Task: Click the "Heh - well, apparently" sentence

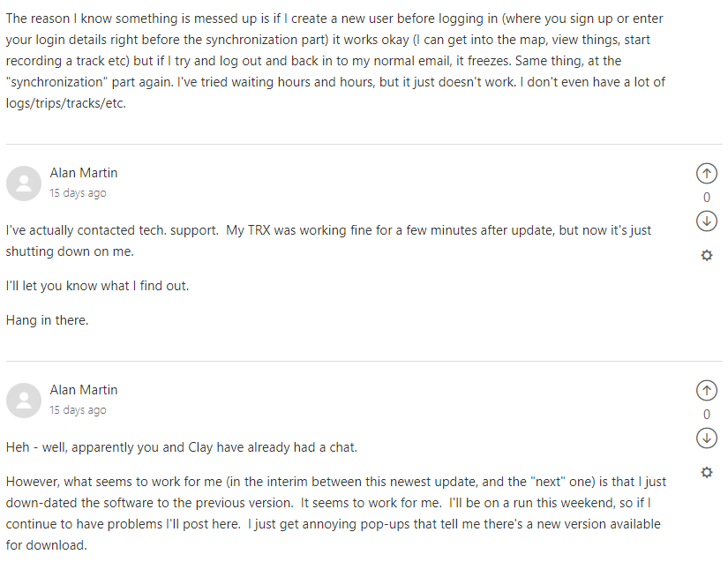Action: [x=181, y=447]
